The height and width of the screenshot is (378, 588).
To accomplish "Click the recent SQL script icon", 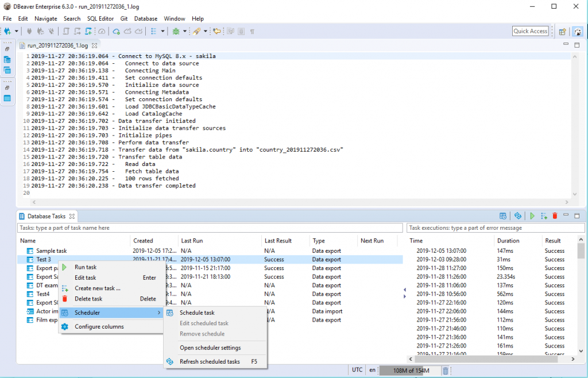I will point(78,32).
